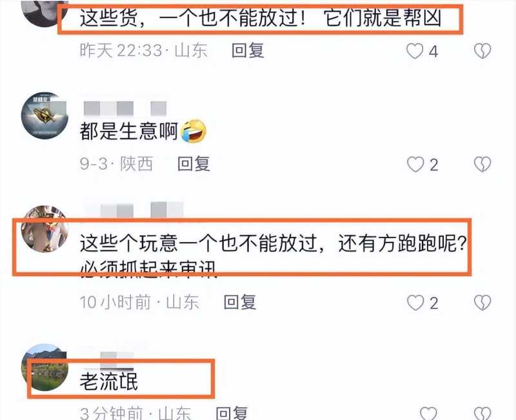The image size is (516, 420).
Task: Dislike the 都是生意啊 comment from 陕西
Action: (x=482, y=164)
